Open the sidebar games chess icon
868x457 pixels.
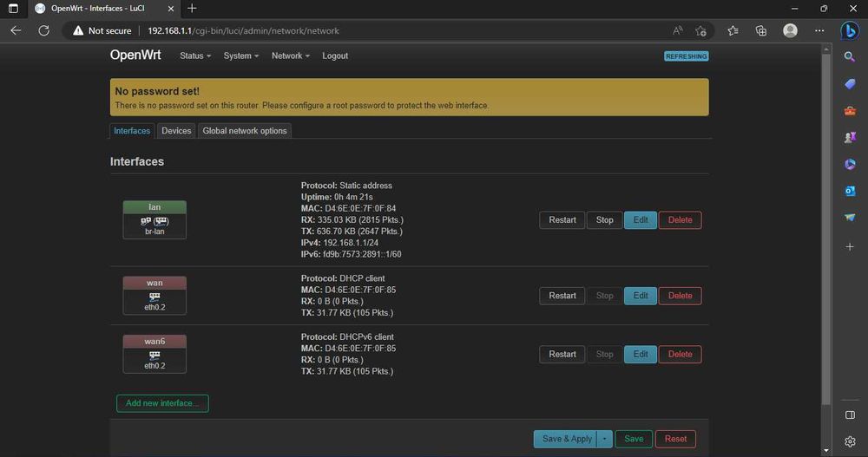850,137
